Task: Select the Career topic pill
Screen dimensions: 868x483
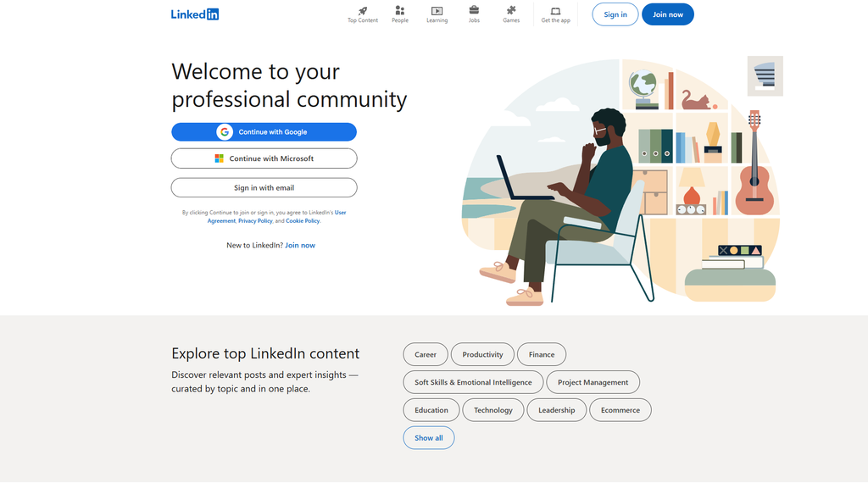Action: tap(426, 355)
